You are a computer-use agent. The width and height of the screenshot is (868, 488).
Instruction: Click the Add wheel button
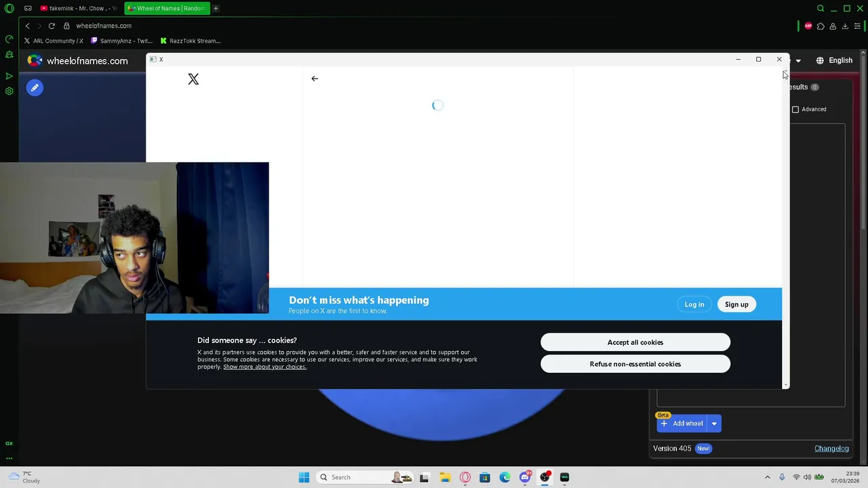pyautogui.click(x=682, y=424)
